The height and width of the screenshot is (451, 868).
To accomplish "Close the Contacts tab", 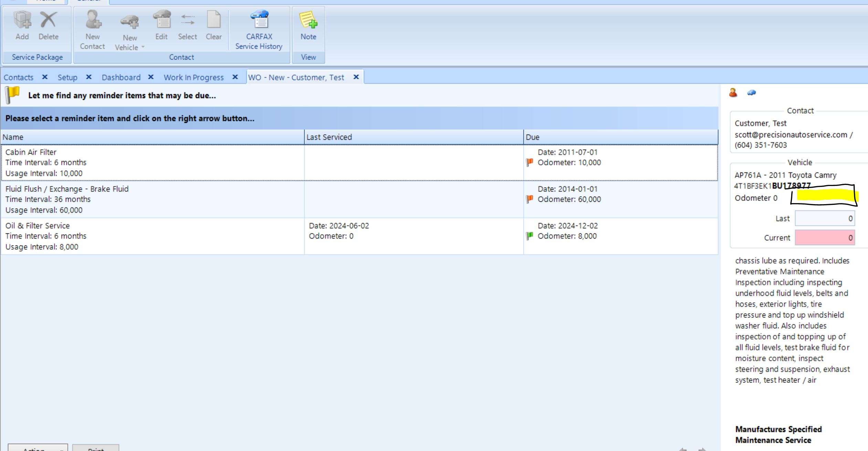I will 45,77.
